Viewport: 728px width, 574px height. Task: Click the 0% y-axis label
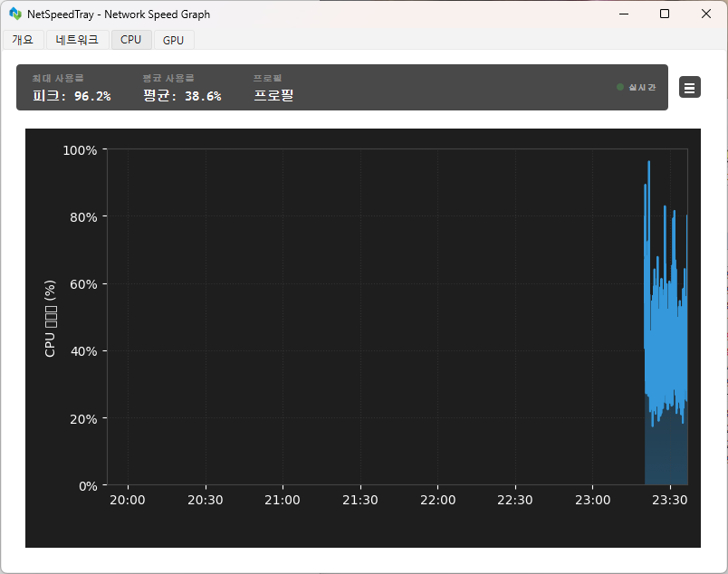tap(88, 486)
